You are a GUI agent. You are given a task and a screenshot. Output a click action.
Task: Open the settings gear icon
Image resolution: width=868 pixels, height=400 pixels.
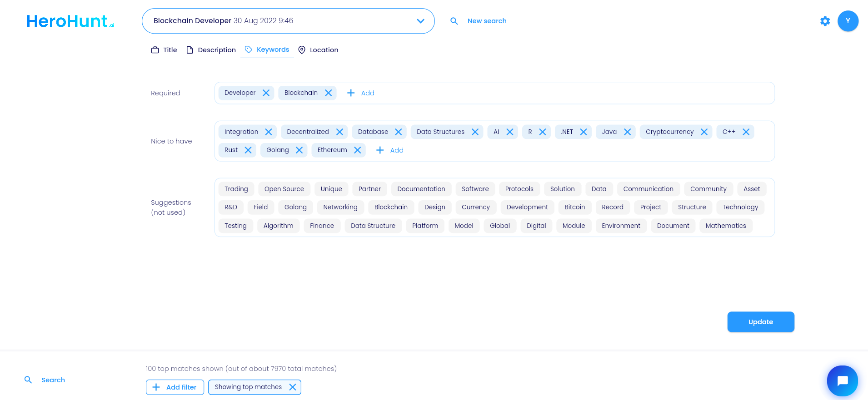(x=825, y=21)
